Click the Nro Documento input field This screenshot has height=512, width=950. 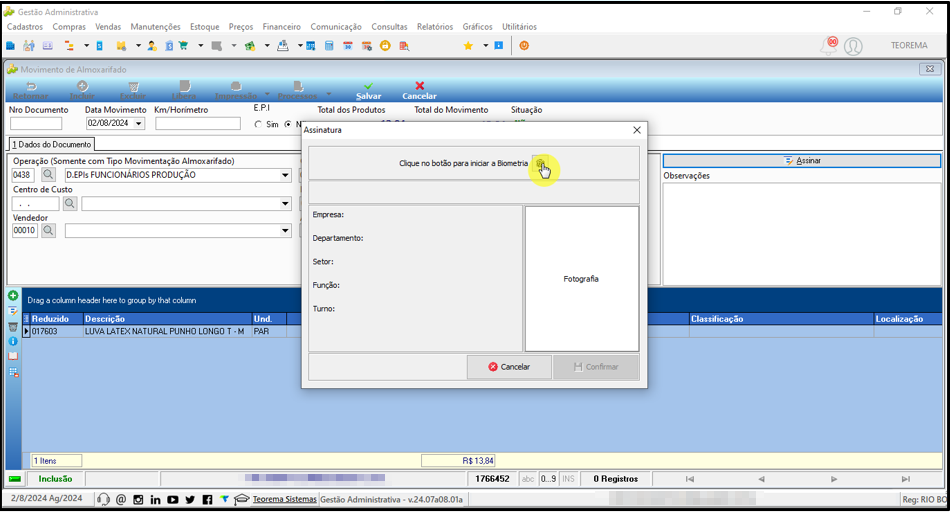[x=36, y=123]
